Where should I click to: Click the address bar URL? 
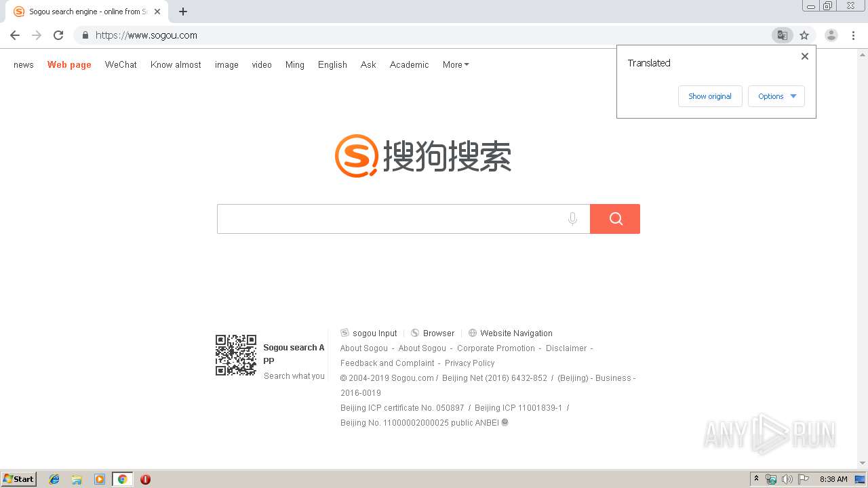pyautogui.click(x=146, y=35)
